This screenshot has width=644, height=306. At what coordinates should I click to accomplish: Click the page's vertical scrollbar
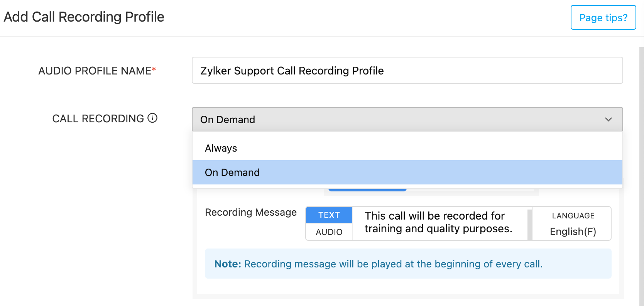click(641, 174)
